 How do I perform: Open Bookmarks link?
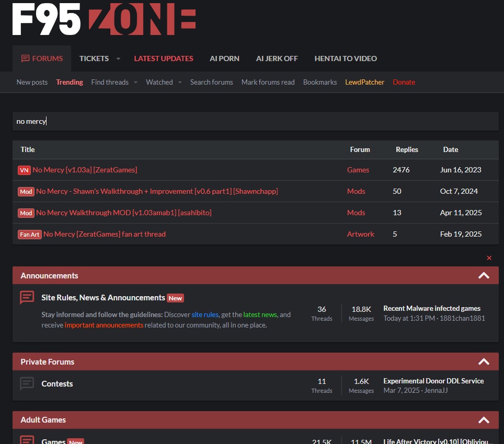click(320, 82)
